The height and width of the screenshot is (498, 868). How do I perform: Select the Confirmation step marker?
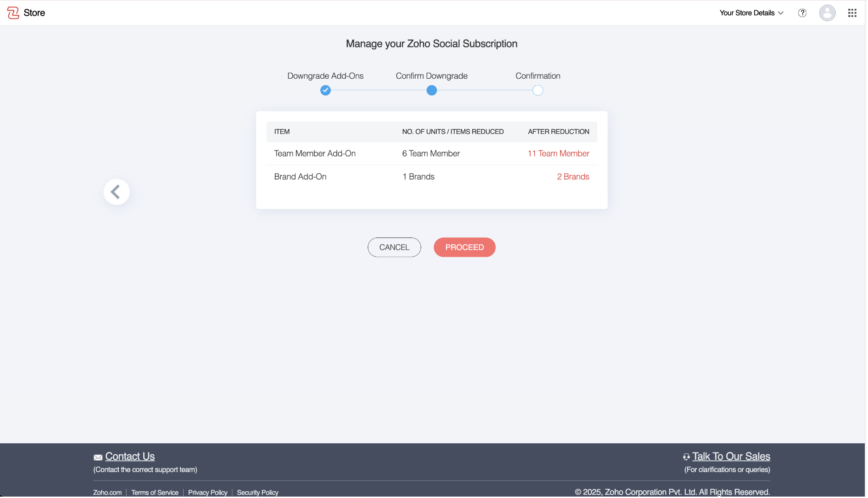click(538, 90)
